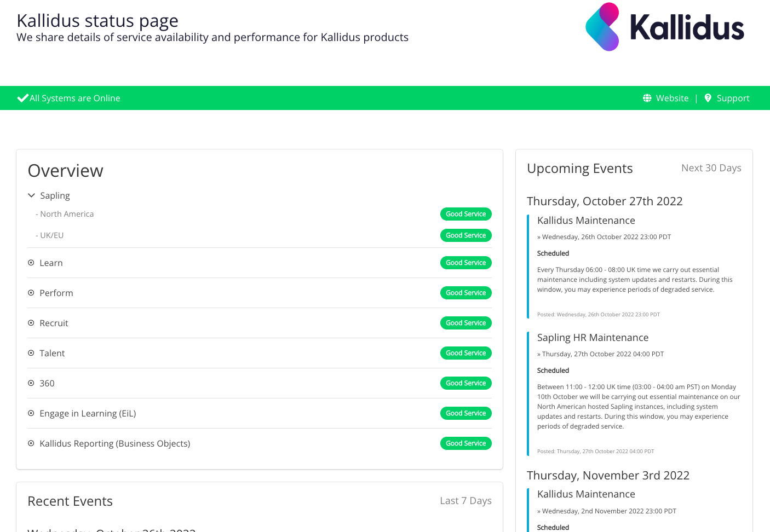The image size is (770, 532).
Task: Select the North America Sapling region
Action: pos(67,214)
